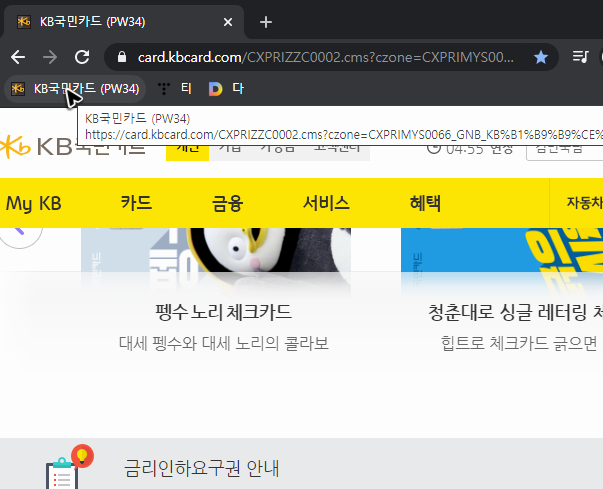The image size is (603, 489).
Task: Reload the current page
Action: click(x=82, y=57)
